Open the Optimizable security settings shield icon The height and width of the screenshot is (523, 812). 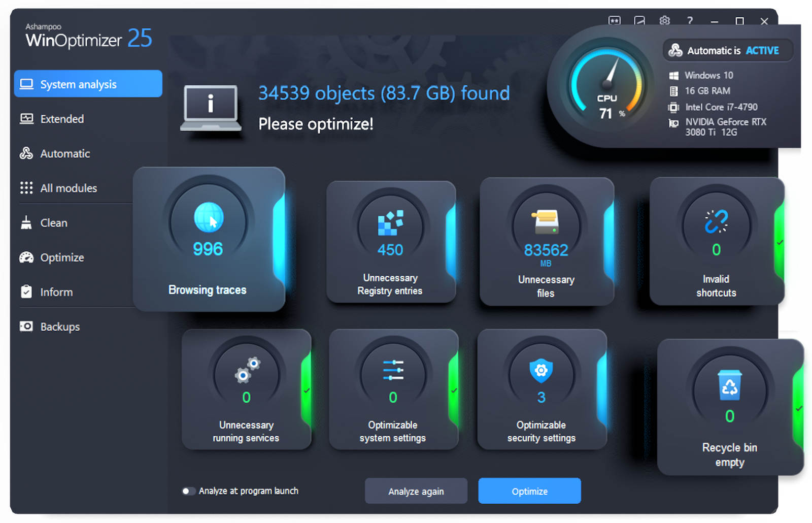pos(541,370)
